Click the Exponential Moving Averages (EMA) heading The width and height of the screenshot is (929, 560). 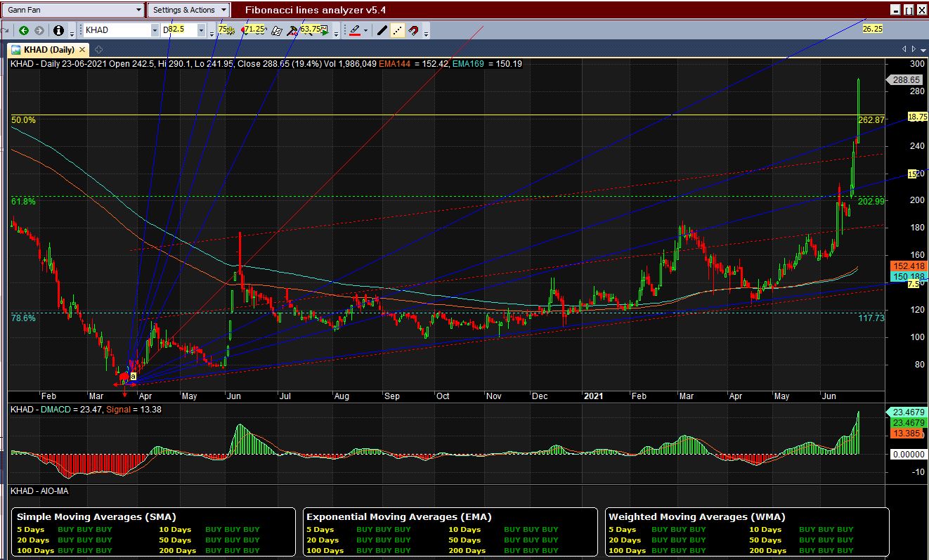point(399,516)
